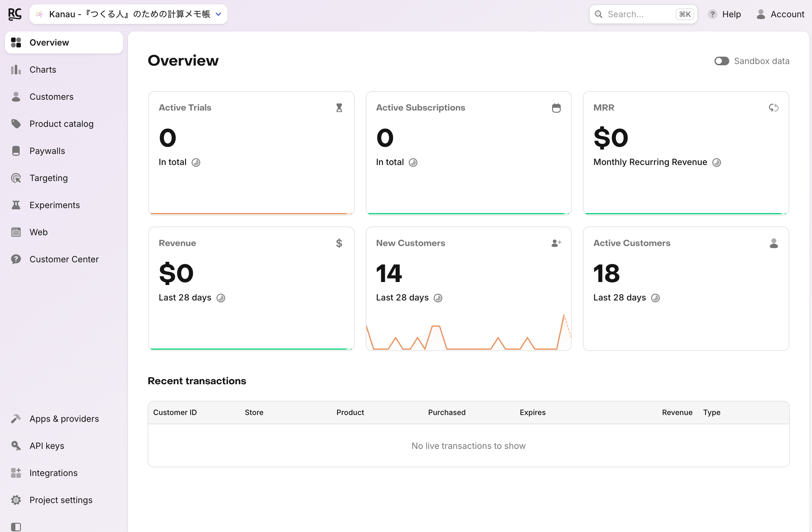Click the Paywalls sidebar icon

(x=16, y=151)
